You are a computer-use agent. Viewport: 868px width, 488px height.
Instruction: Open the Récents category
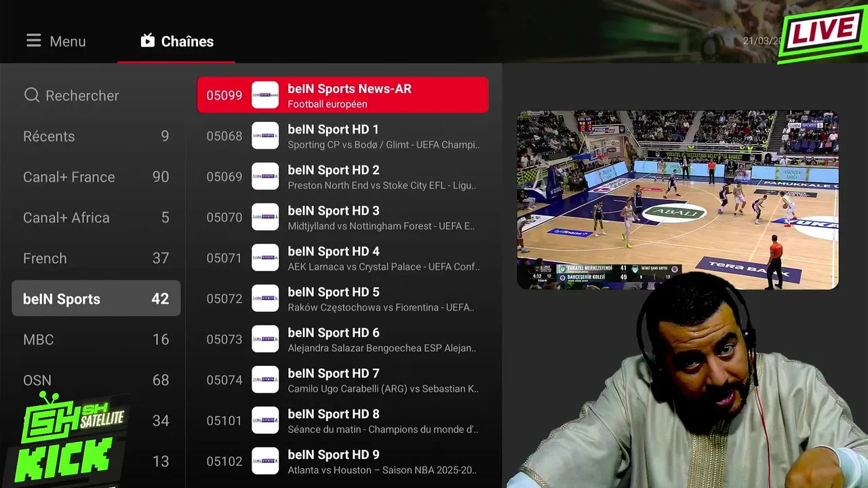pos(96,136)
